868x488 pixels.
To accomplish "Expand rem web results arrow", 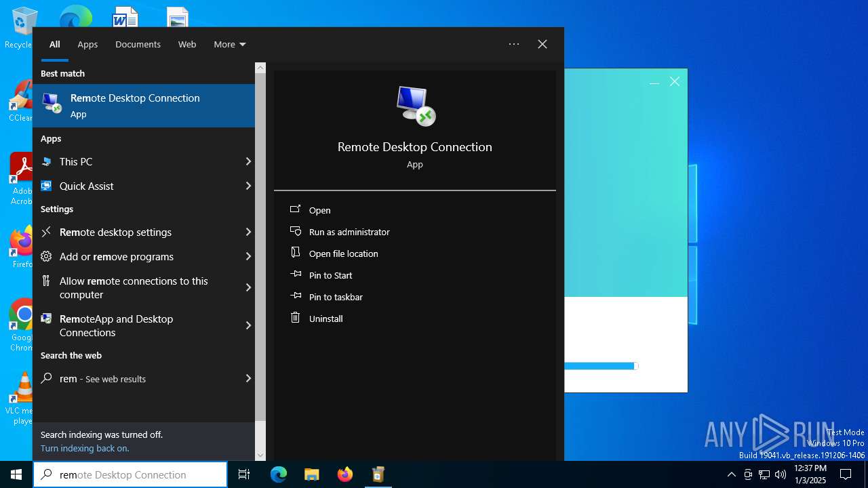I will click(x=248, y=378).
